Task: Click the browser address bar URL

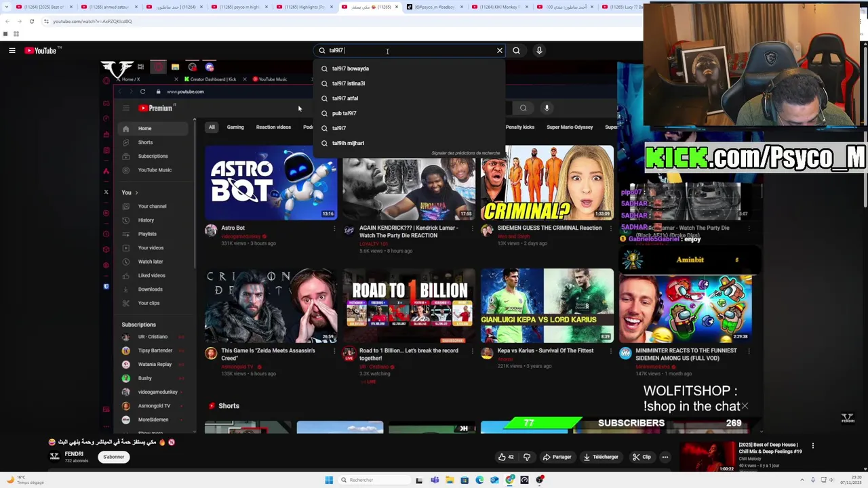Action: (92, 21)
